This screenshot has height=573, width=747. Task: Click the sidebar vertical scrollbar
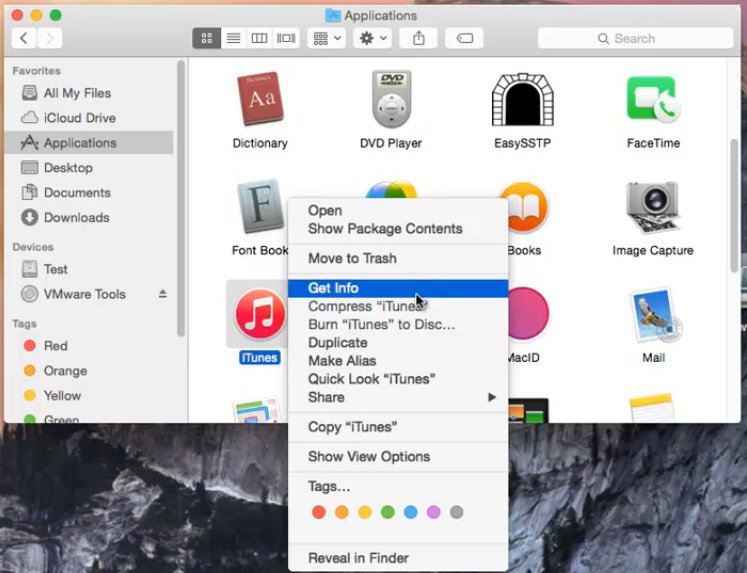tap(181, 199)
